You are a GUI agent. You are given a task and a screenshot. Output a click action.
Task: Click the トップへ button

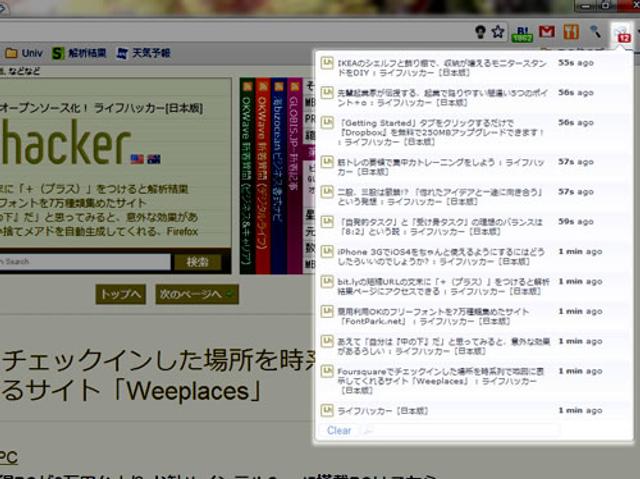120,294
